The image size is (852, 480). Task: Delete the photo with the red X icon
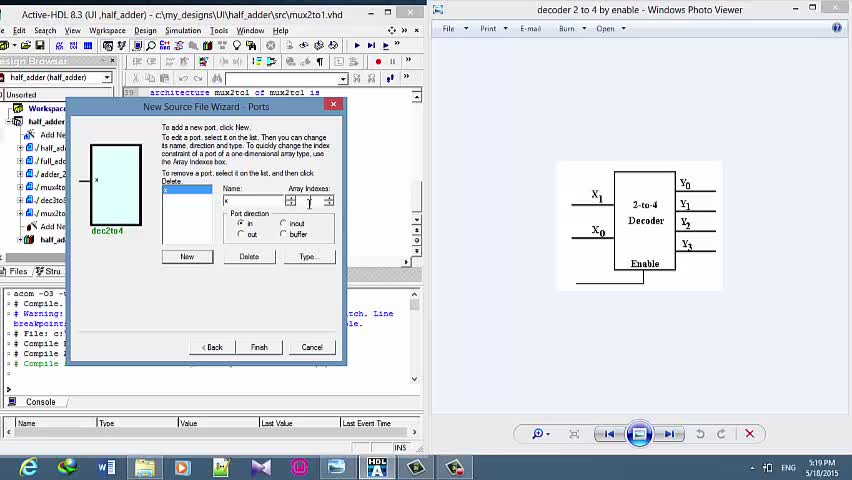pyautogui.click(x=749, y=434)
